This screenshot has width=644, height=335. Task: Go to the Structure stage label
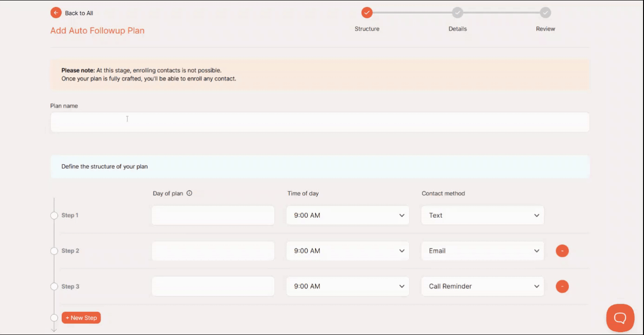coord(367,29)
